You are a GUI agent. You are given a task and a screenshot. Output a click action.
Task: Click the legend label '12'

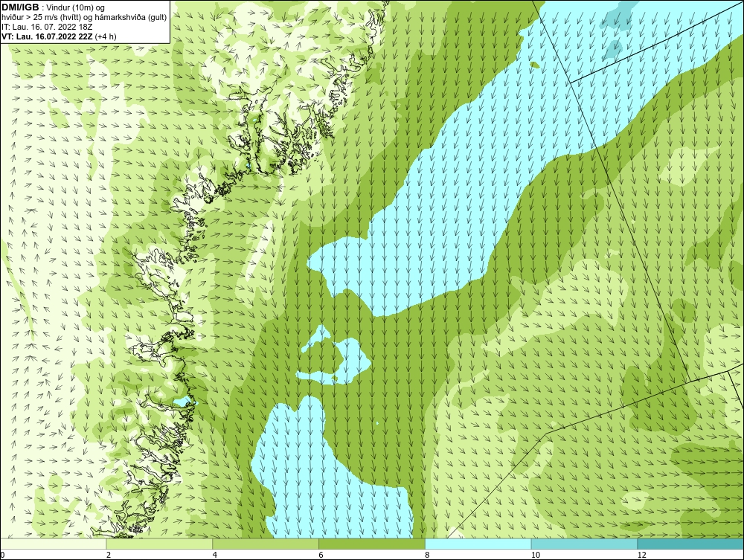[x=642, y=555]
